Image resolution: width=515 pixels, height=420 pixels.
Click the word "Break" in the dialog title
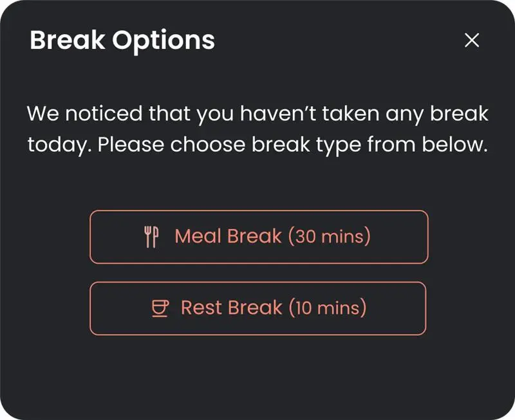[68, 41]
